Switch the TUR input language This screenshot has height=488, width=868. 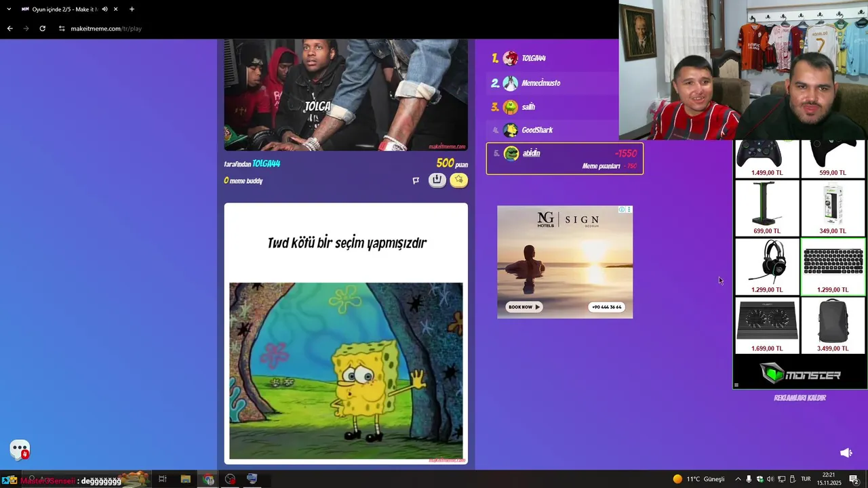tap(806, 479)
